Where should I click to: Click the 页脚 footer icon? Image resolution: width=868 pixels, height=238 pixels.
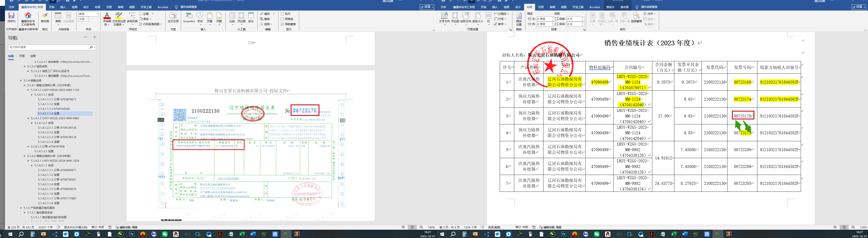pyautogui.click(x=219, y=16)
